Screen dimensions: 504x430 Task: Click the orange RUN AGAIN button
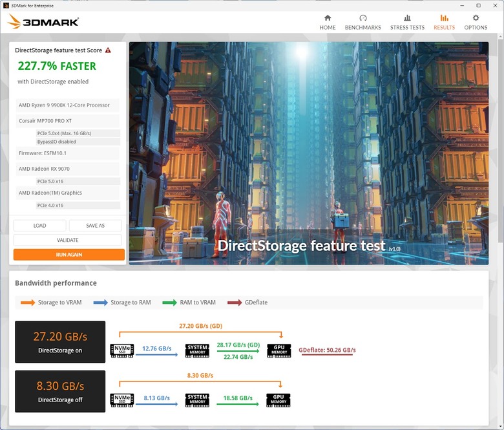point(69,254)
